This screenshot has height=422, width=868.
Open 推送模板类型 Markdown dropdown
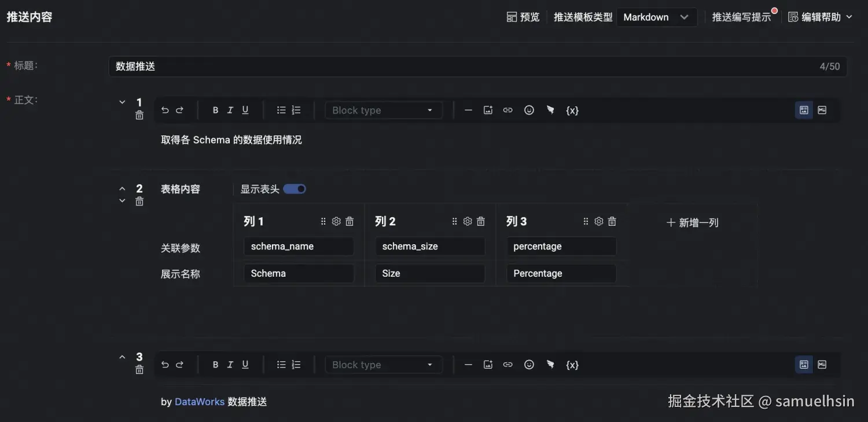(x=656, y=17)
